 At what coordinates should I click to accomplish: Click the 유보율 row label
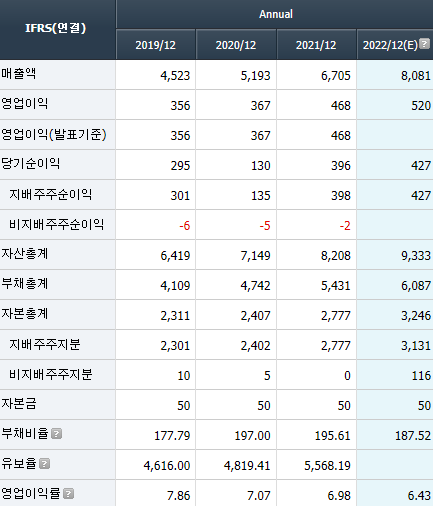[19, 463]
